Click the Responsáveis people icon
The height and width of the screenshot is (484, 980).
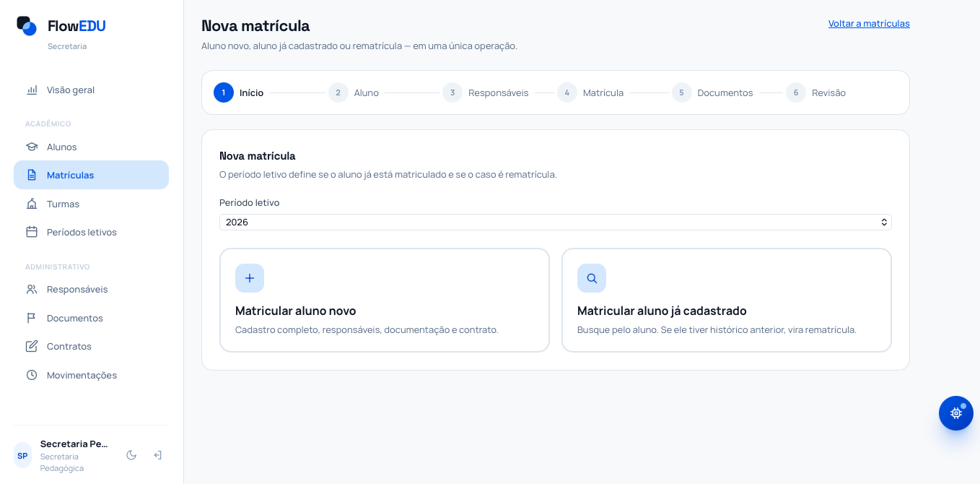click(x=32, y=289)
